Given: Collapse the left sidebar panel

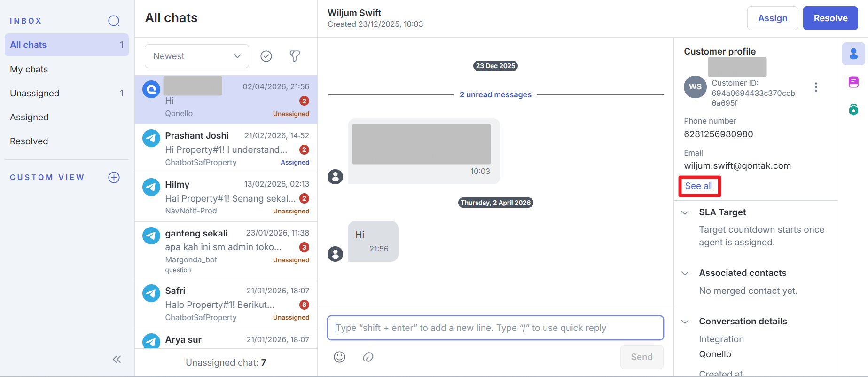Looking at the screenshot, I should (x=117, y=360).
